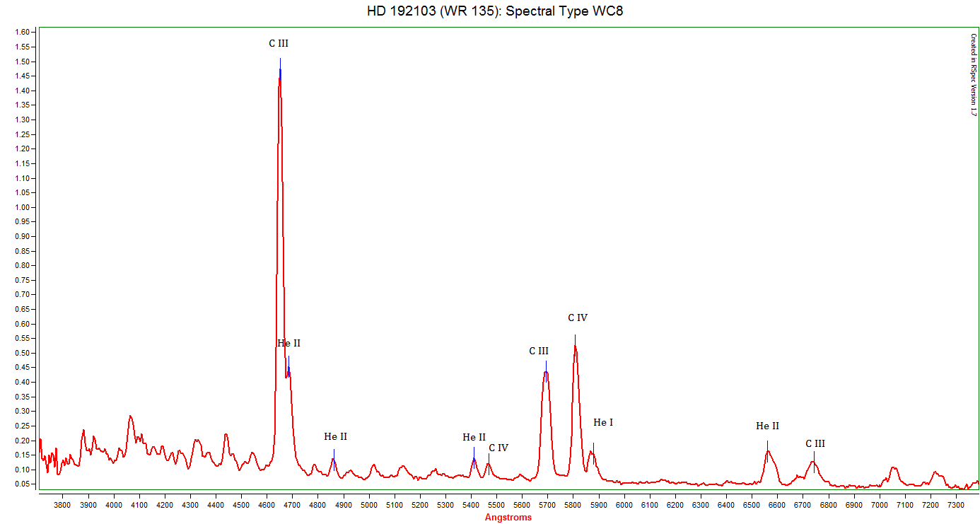The width and height of the screenshot is (980, 524).
Task: Click the 1.60 value on the vertical axis
Action: [23, 33]
